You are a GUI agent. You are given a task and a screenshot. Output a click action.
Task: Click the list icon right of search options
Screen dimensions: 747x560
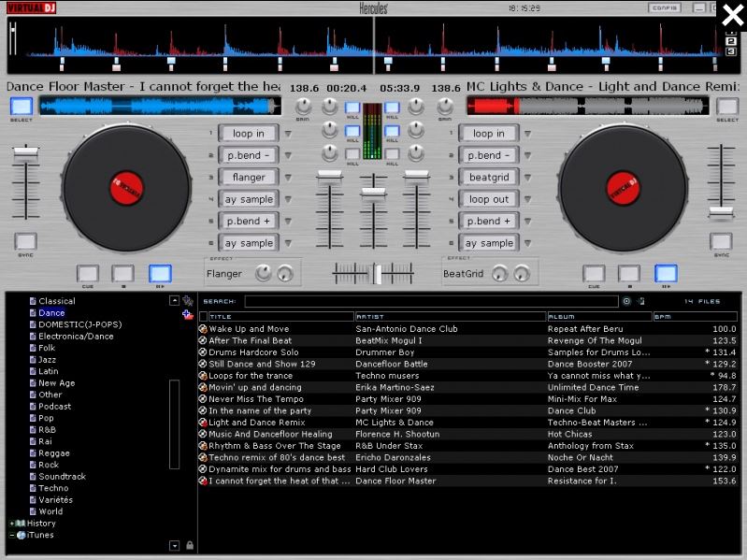(641, 301)
